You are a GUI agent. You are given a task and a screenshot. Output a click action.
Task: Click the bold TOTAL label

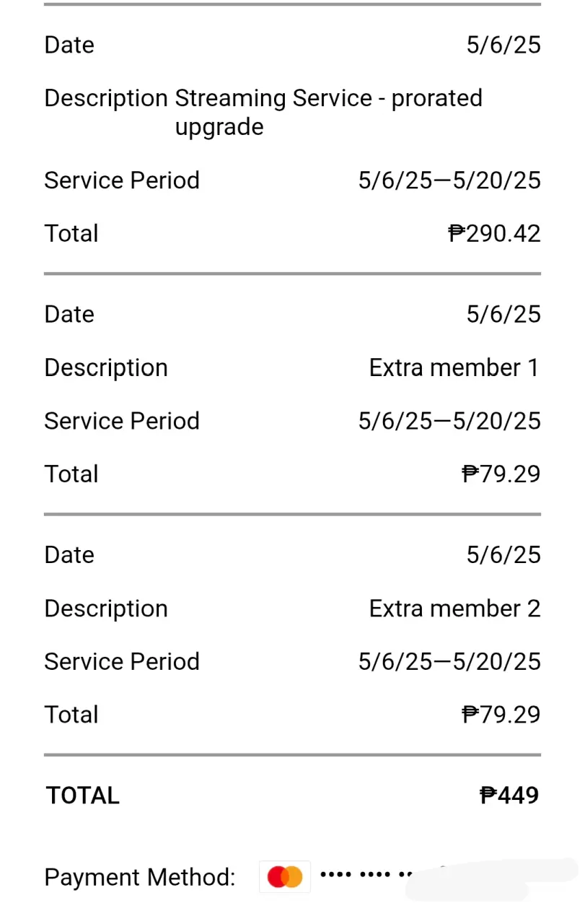83,796
